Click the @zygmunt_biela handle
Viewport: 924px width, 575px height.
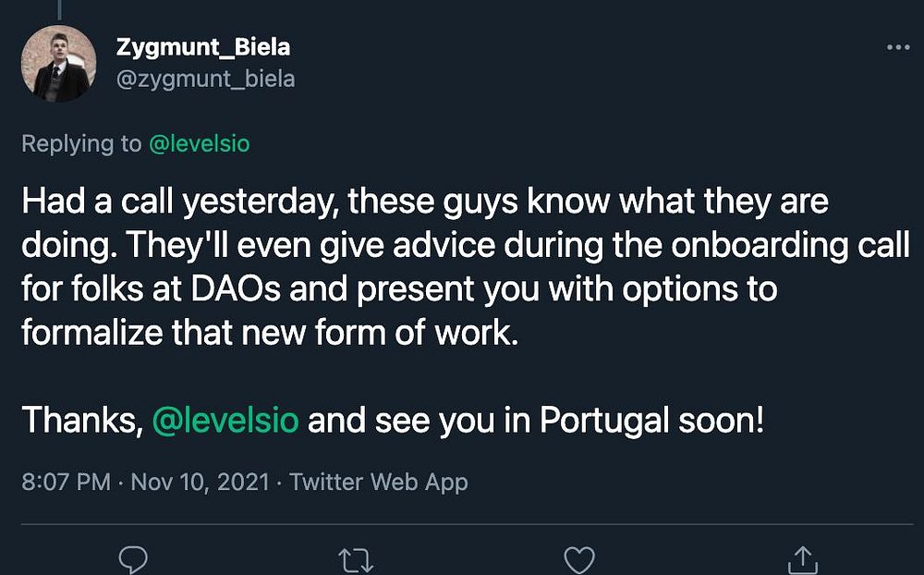click(x=205, y=79)
